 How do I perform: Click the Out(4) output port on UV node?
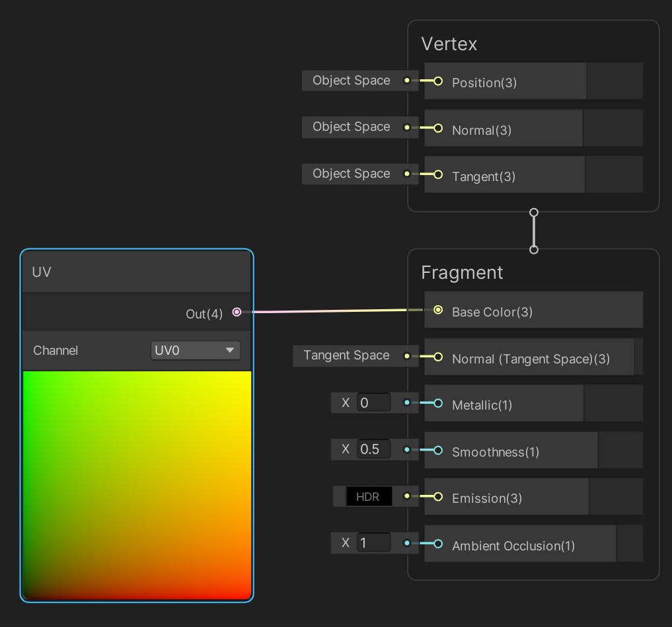click(x=237, y=312)
